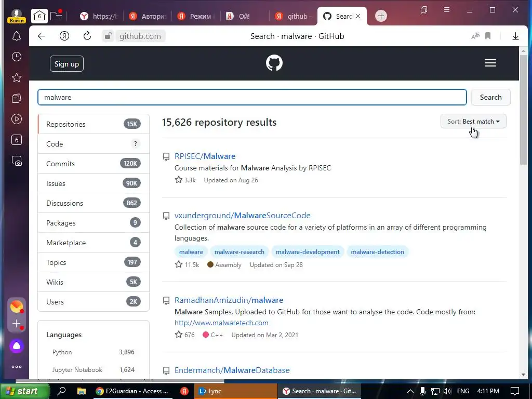Viewport: 532px width, 399px height.
Task: Open sidebar tabs counter showing 6
Action: 16,140
